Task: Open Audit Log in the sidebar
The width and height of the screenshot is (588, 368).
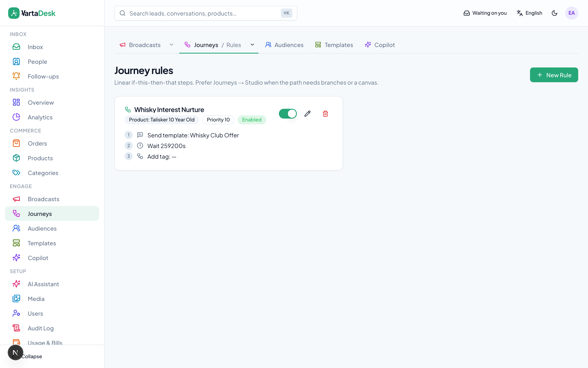Action: tap(52, 328)
